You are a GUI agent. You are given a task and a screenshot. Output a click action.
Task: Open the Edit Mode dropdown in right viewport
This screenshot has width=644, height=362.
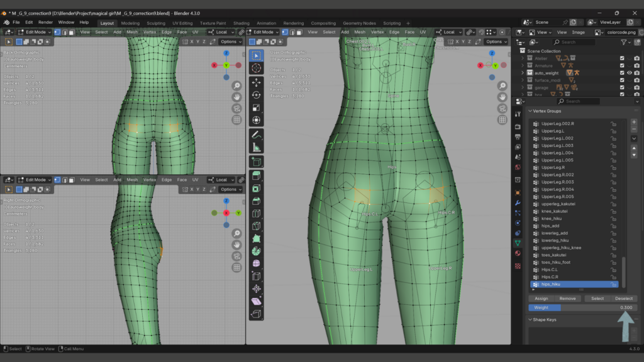[263, 32]
